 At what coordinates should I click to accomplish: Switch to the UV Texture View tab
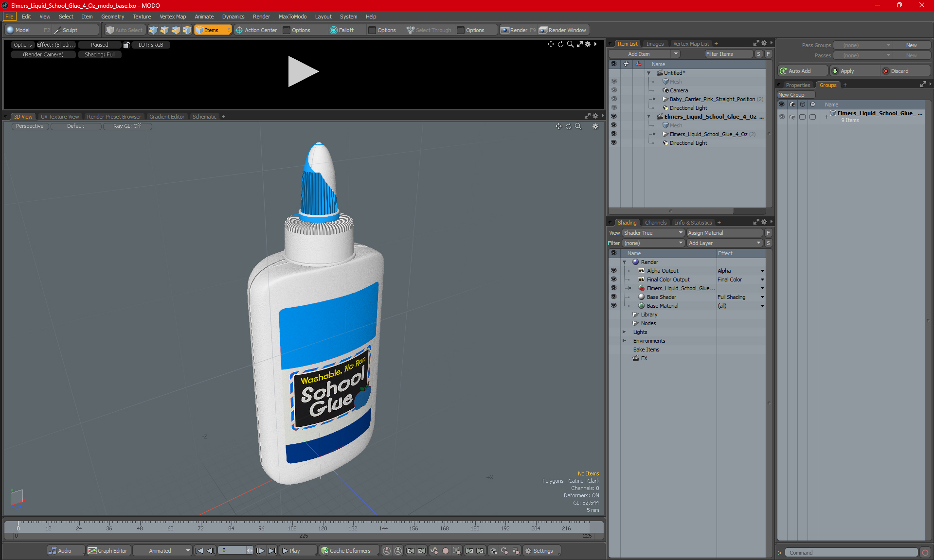coord(60,117)
